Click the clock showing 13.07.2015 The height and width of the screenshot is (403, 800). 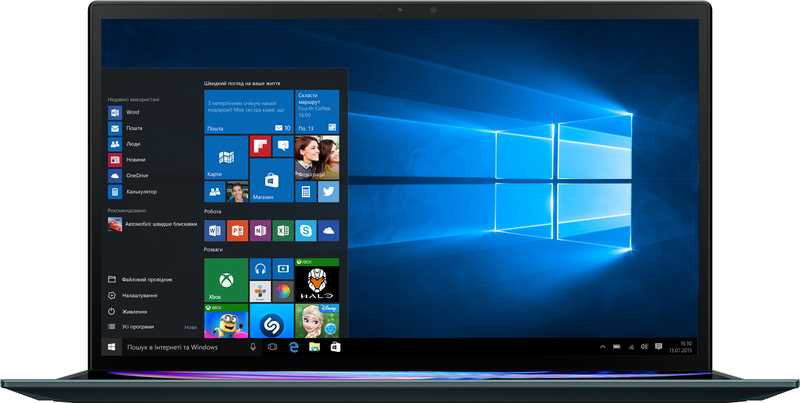tap(683, 347)
